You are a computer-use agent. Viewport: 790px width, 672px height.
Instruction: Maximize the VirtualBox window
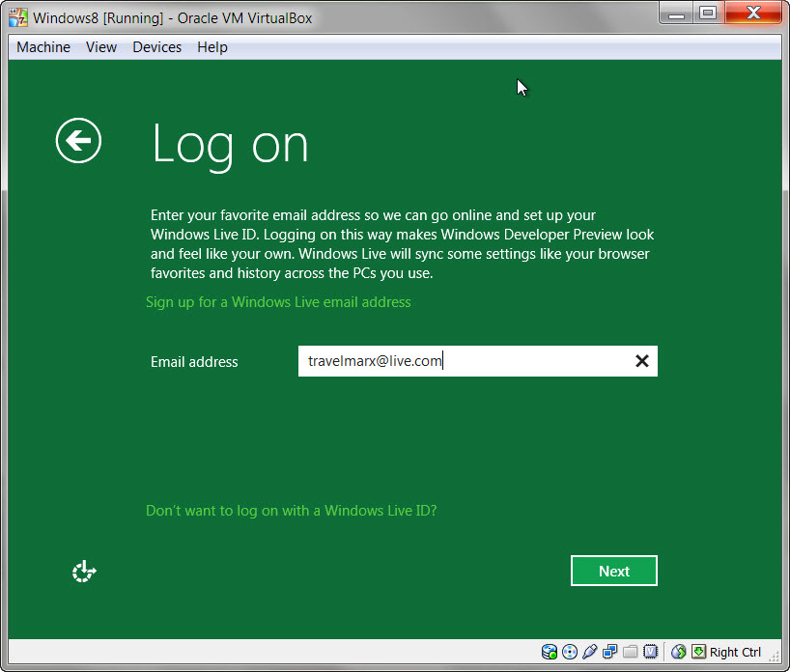[708, 14]
